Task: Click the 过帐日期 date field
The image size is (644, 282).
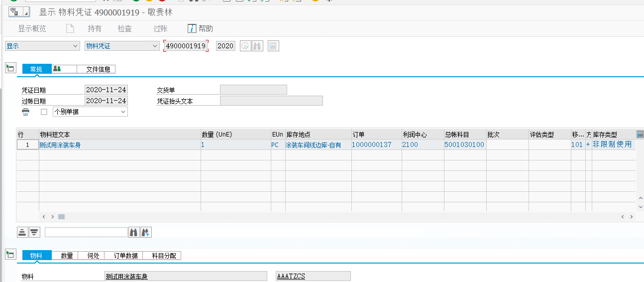Action: 106,101
